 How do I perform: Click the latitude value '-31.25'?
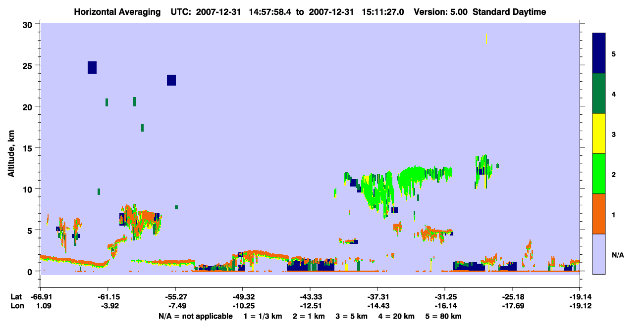coord(445,297)
